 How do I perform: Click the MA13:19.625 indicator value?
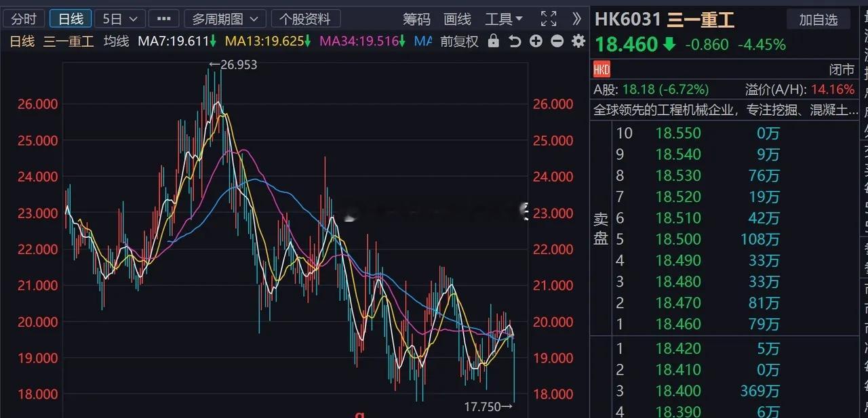click(268, 41)
